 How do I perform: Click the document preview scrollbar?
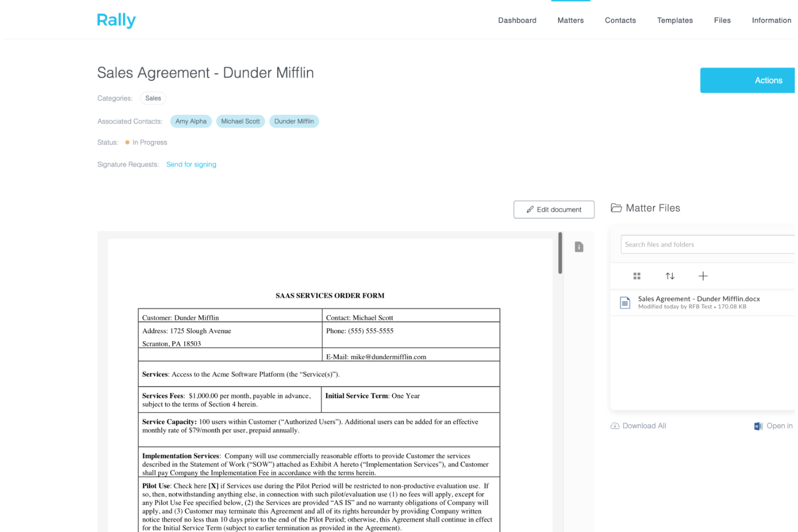point(560,253)
